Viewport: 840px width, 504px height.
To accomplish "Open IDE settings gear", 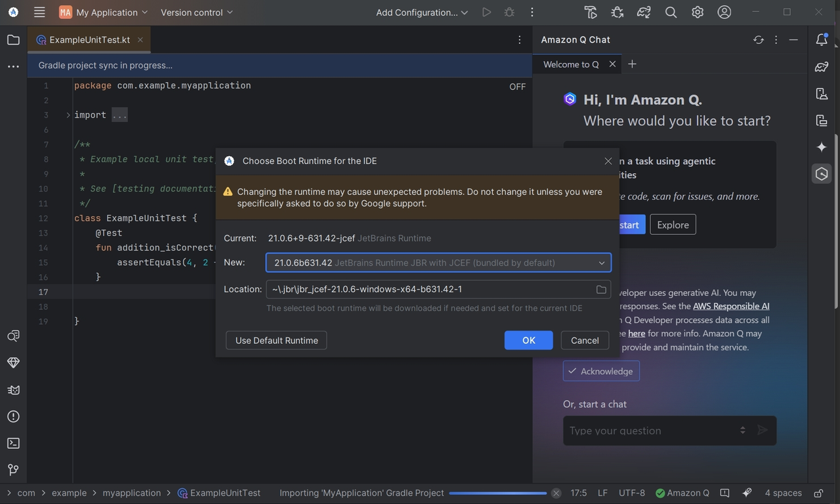I will pyautogui.click(x=697, y=12).
